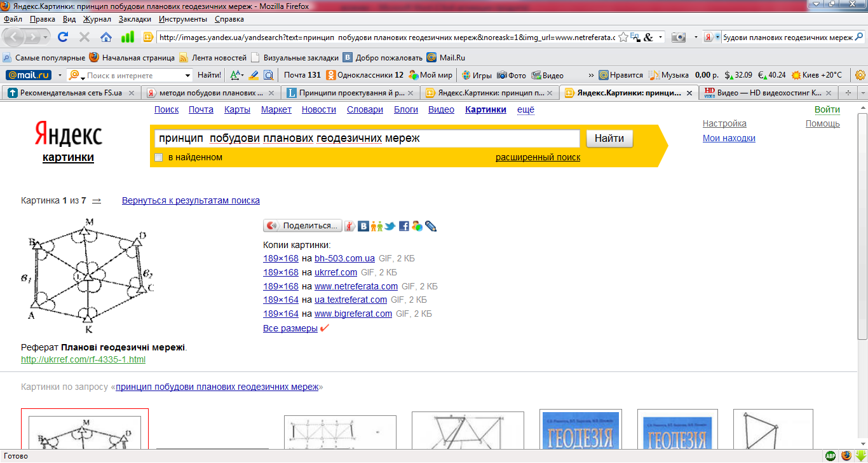Open Мой мир from the Mail.ru toolbar

tap(430, 75)
